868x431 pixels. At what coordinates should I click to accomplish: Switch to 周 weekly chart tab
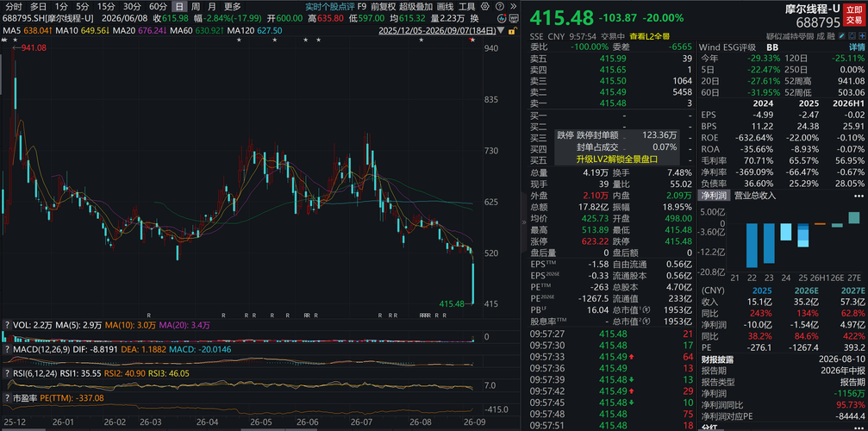point(196,7)
